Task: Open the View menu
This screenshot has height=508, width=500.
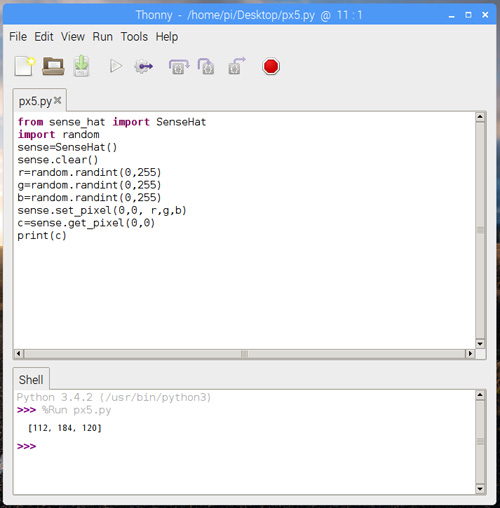Action: click(x=73, y=37)
